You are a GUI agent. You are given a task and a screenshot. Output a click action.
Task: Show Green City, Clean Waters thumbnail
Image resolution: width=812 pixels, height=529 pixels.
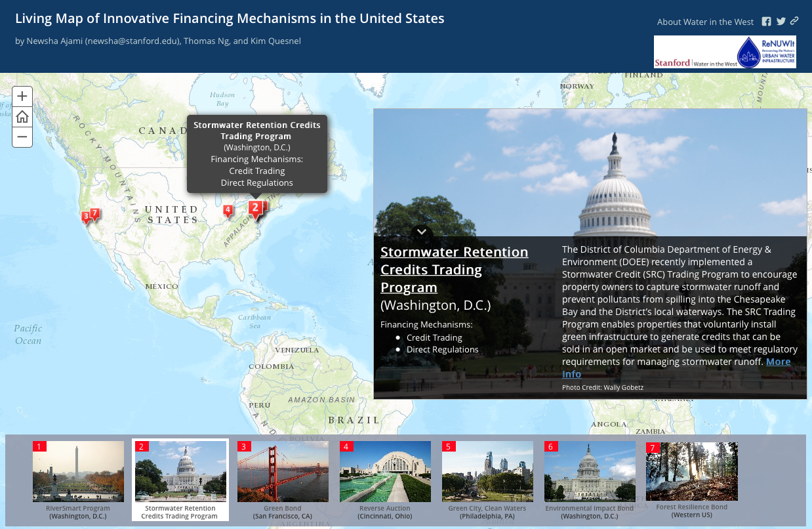pos(487,471)
